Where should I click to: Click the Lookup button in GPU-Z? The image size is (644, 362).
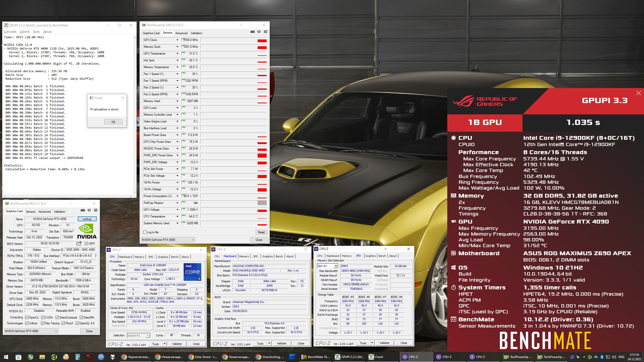point(87,219)
